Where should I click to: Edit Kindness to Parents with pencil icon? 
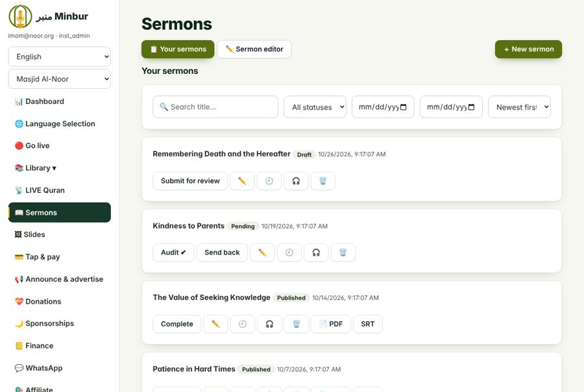click(262, 252)
